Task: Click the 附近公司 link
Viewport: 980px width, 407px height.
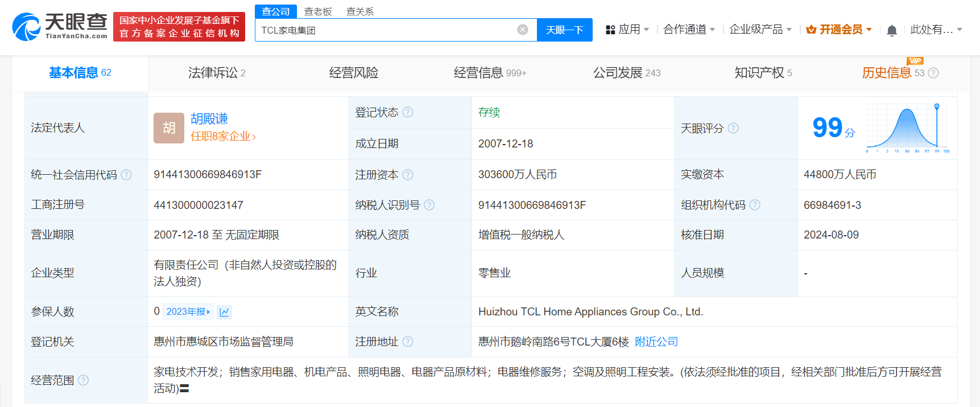Action: 656,342
